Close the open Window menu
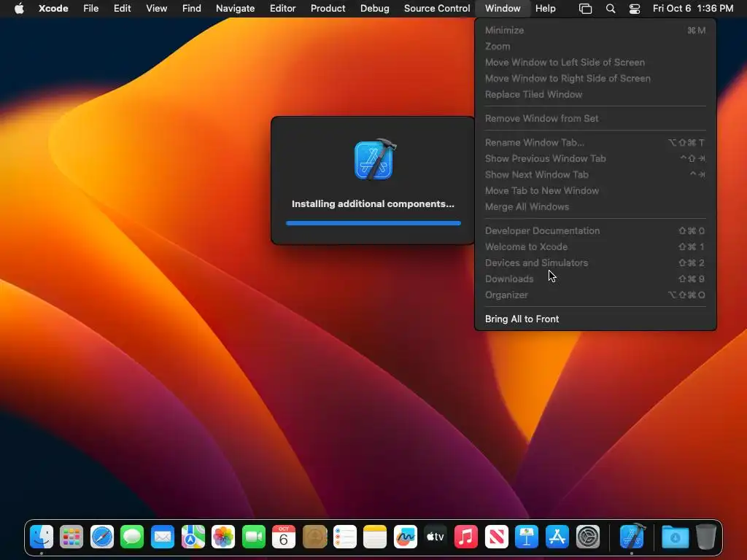Image resolution: width=747 pixels, height=560 pixels. (x=503, y=8)
